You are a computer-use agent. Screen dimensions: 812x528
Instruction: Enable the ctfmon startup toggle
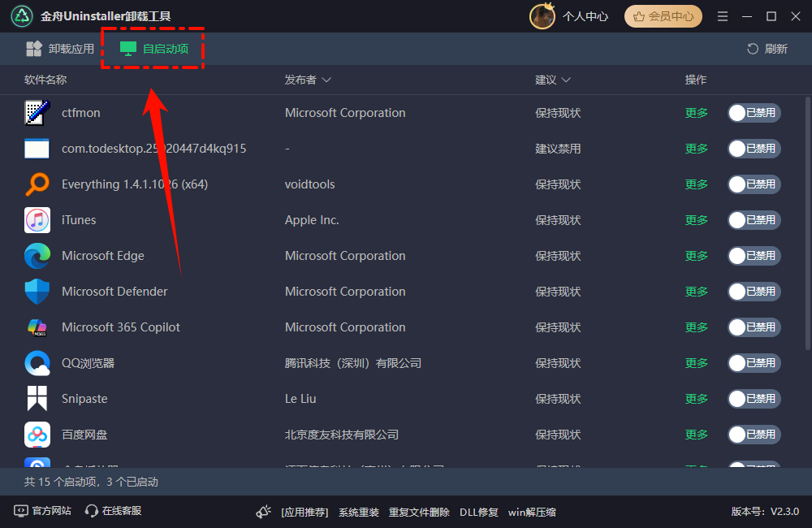pyautogui.click(x=754, y=113)
